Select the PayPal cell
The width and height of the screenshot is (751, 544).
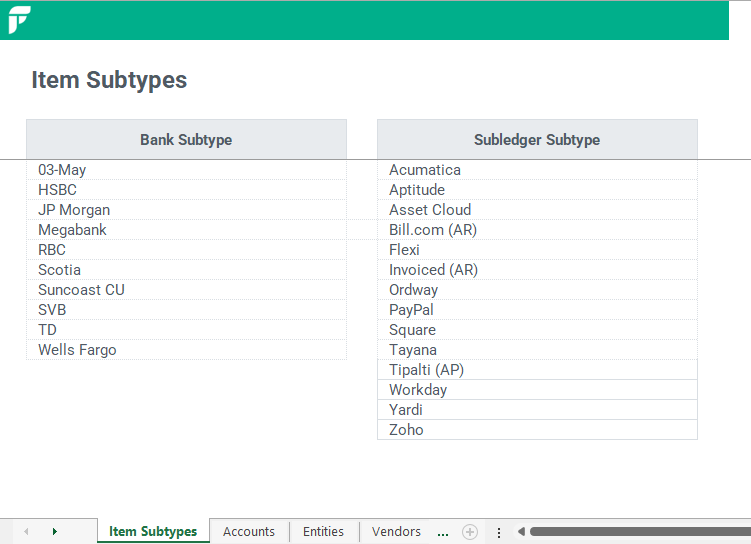pos(537,310)
